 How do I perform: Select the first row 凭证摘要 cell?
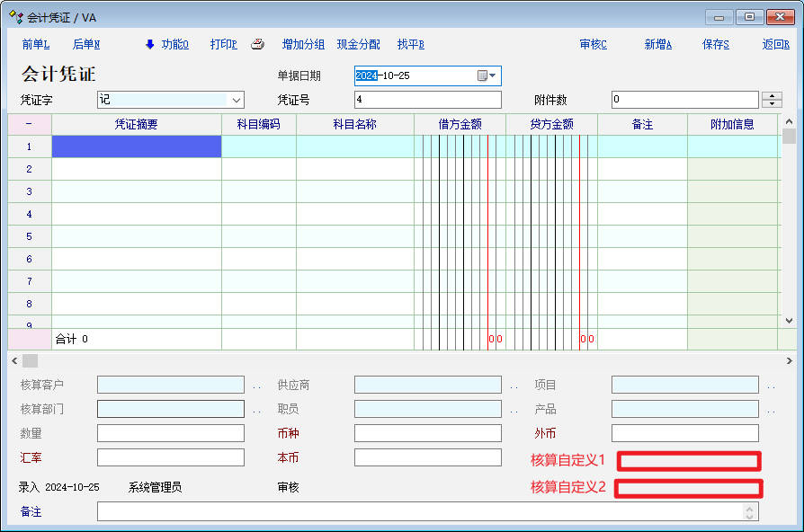tap(137, 146)
